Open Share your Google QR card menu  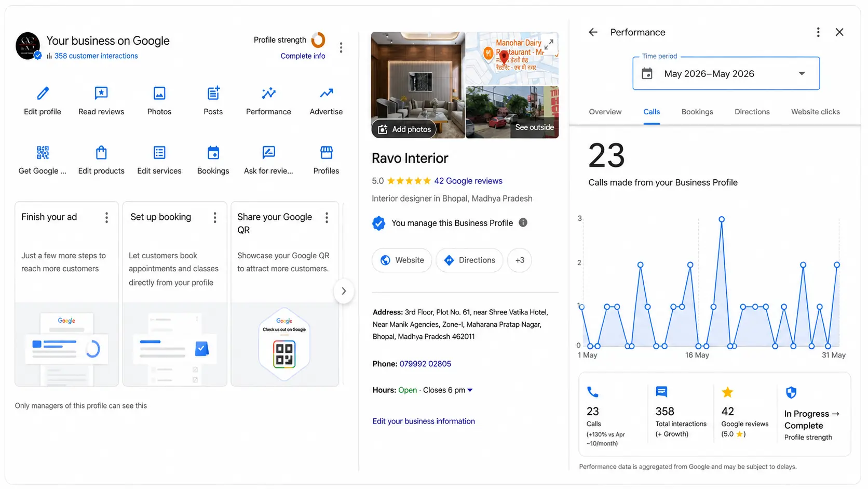327,218
